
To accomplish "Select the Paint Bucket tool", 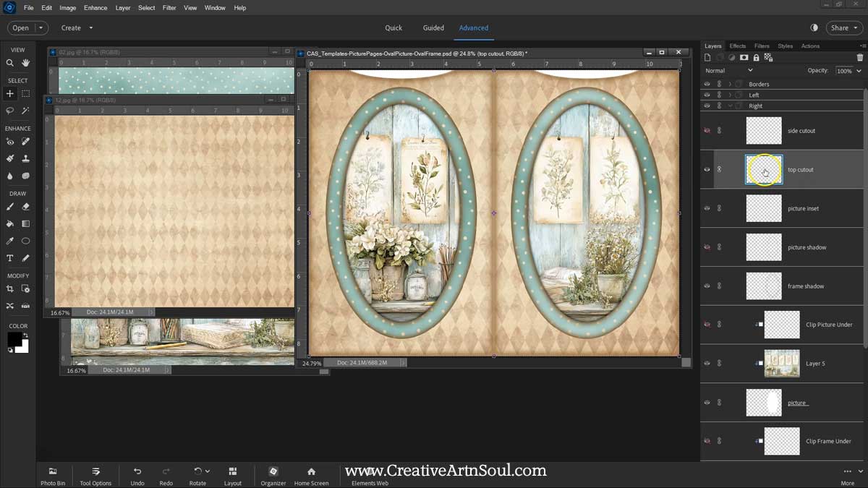I will pos(10,223).
